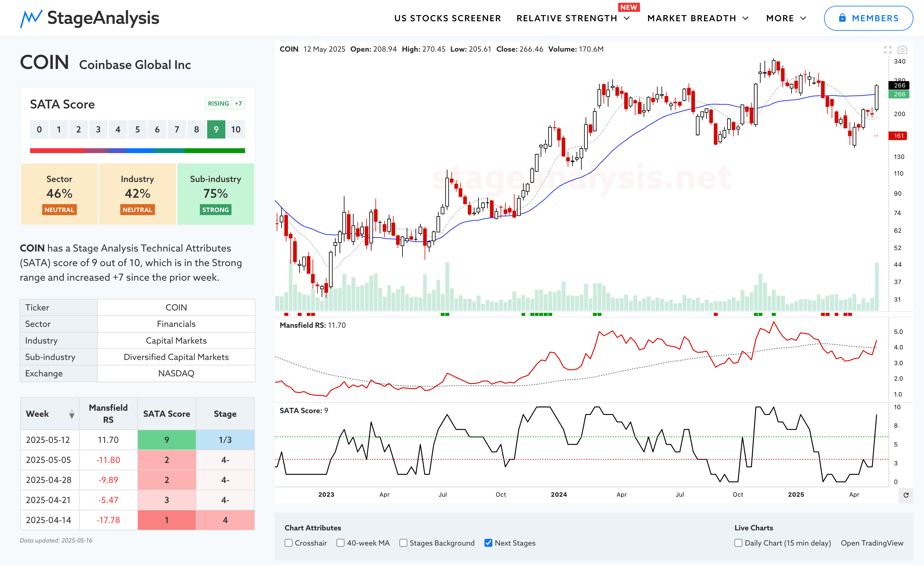Click the Week column header text
Screen dimensions: 924x565
tap(37, 414)
